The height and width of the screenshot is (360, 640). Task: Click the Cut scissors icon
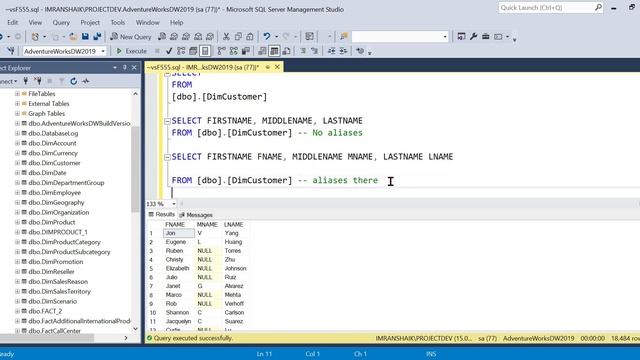click(x=226, y=37)
